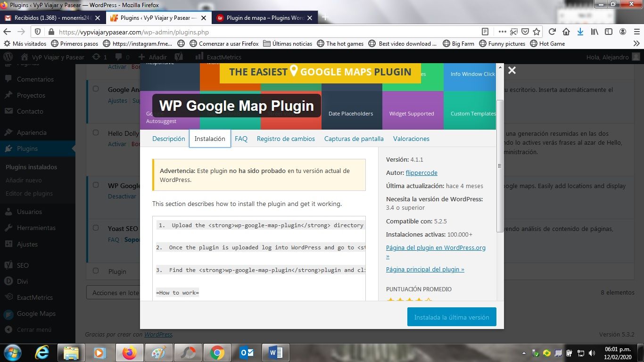This screenshot has height=362, width=644.
Task: Open page actions three-dots menu
Action: click(x=502, y=32)
